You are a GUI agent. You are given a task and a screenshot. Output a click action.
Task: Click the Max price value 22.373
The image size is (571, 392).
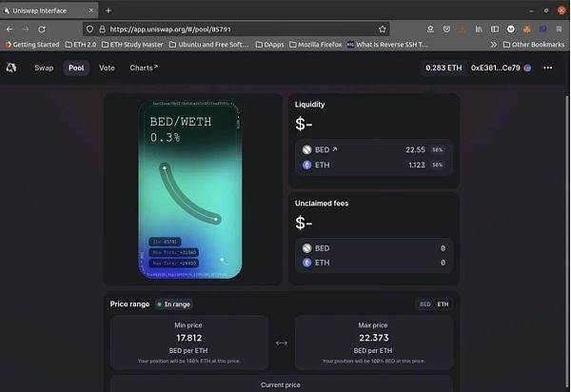coord(374,338)
